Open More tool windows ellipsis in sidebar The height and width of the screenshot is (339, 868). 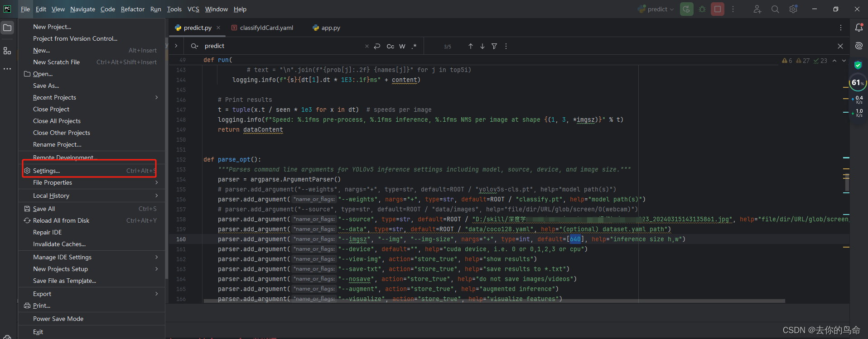(x=7, y=69)
